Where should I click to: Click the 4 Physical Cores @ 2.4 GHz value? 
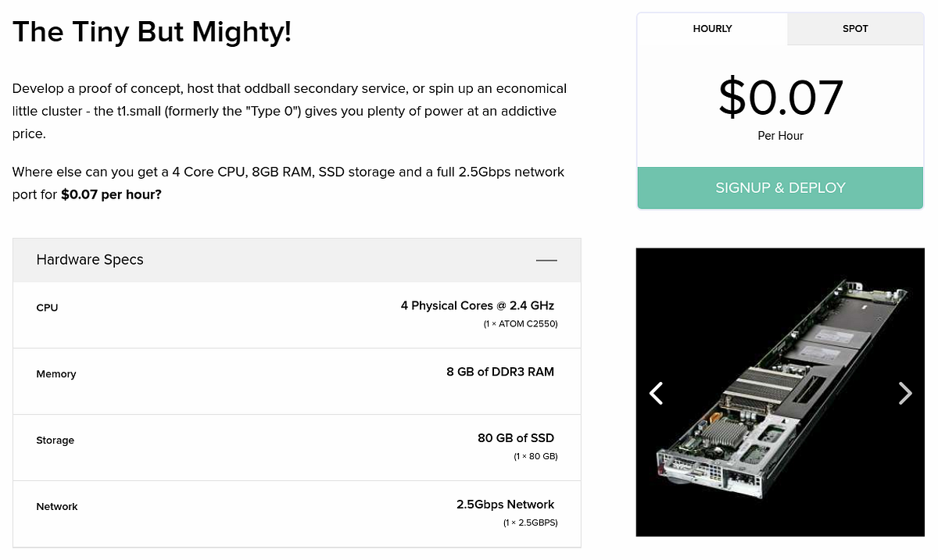477,305
